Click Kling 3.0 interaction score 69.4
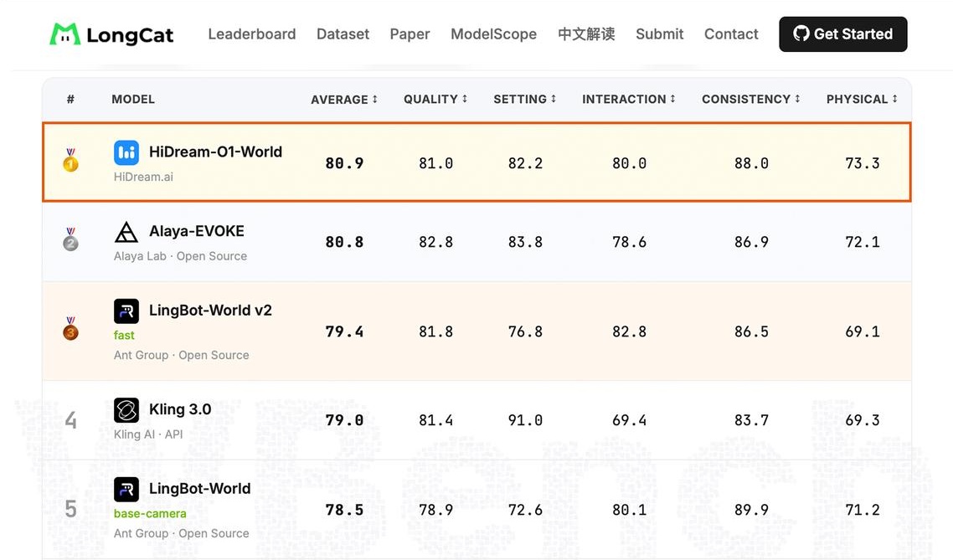This screenshot has height=560, width=953. 629,420
